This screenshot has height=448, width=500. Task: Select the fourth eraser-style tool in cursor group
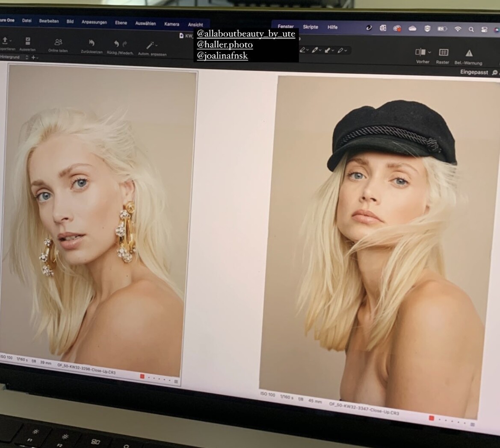pyautogui.click(x=340, y=50)
